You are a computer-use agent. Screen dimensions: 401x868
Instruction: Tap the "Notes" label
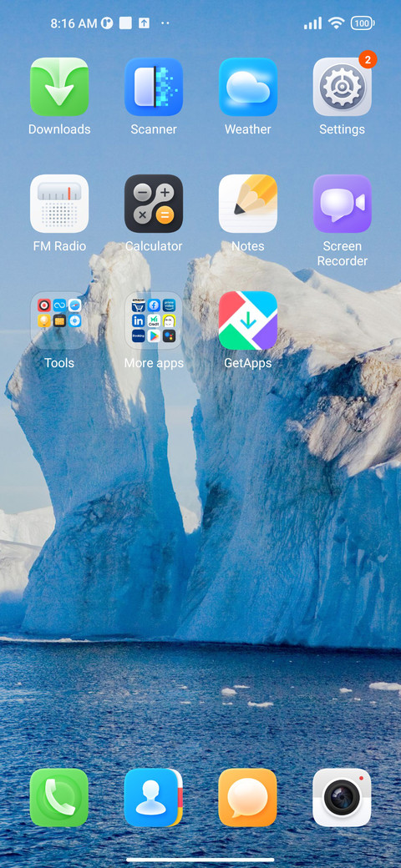[x=247, y=246]
